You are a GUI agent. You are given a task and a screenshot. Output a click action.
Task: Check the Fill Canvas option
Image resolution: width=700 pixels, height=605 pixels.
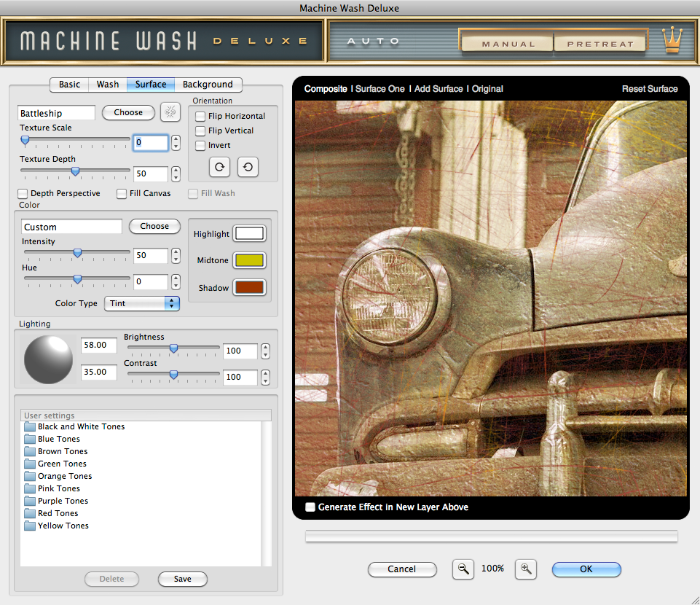pyautogui.click(x=122, y=193)
